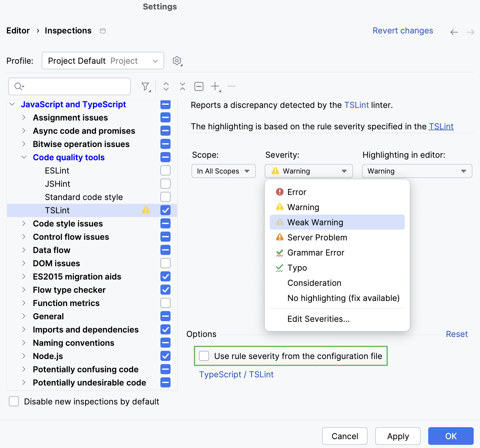Open the In All Scopes dropdown
Image resolution: width=480 pixels, height=448 pixels.
(223, 171)
